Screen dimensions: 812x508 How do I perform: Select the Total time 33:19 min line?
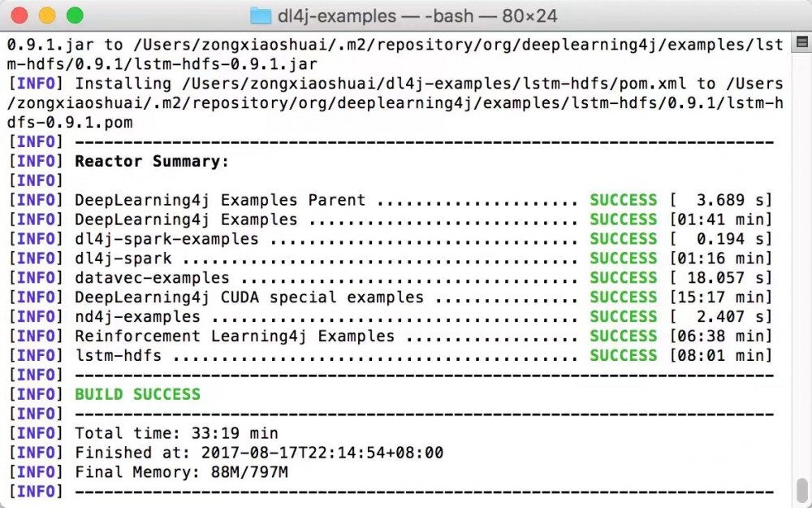pos(175,433)
